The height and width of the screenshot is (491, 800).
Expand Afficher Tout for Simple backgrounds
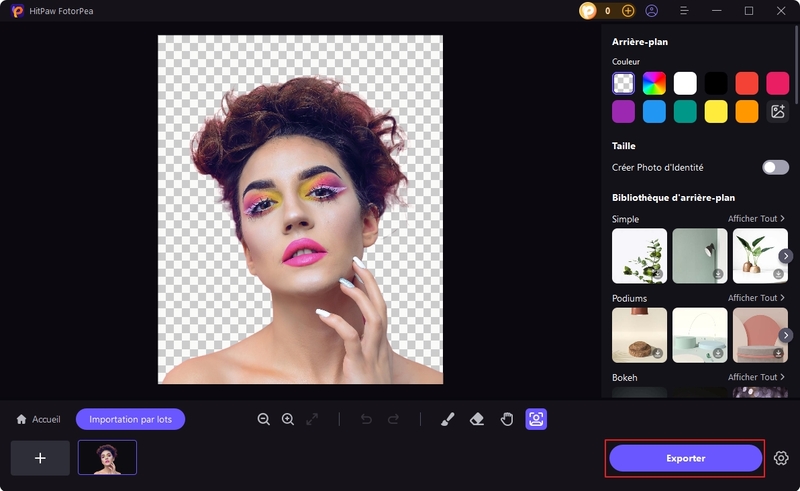click(x=756, y=218)
